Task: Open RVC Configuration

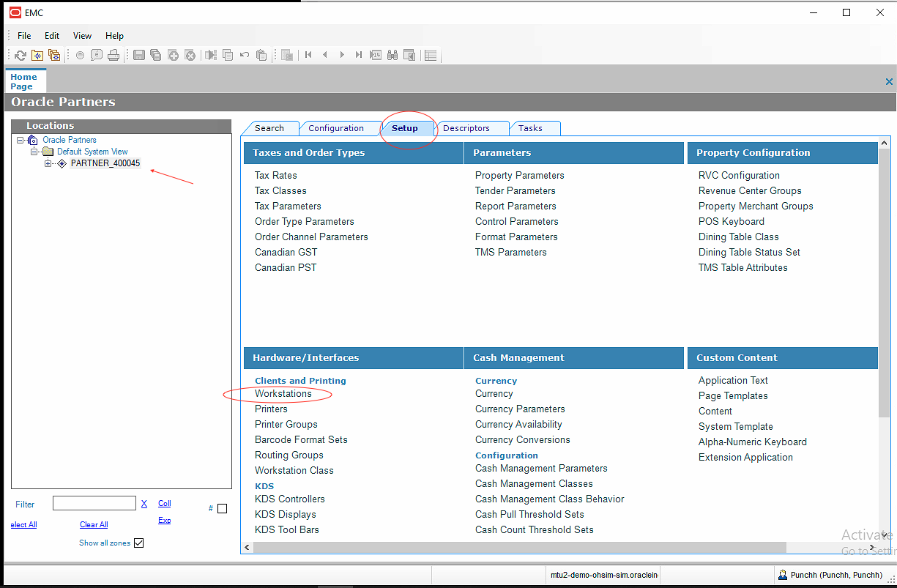Action: pyautogui.click(x=739, y=176)
